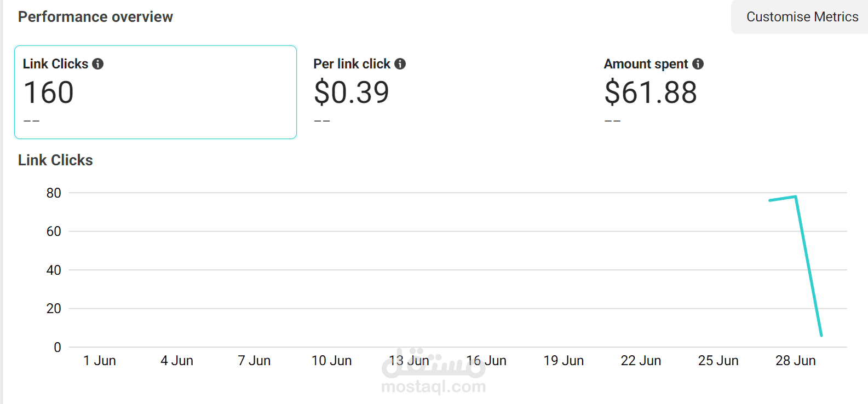Click the 1 Jun date label
868x404 pixels.
(x=100, y=361)
